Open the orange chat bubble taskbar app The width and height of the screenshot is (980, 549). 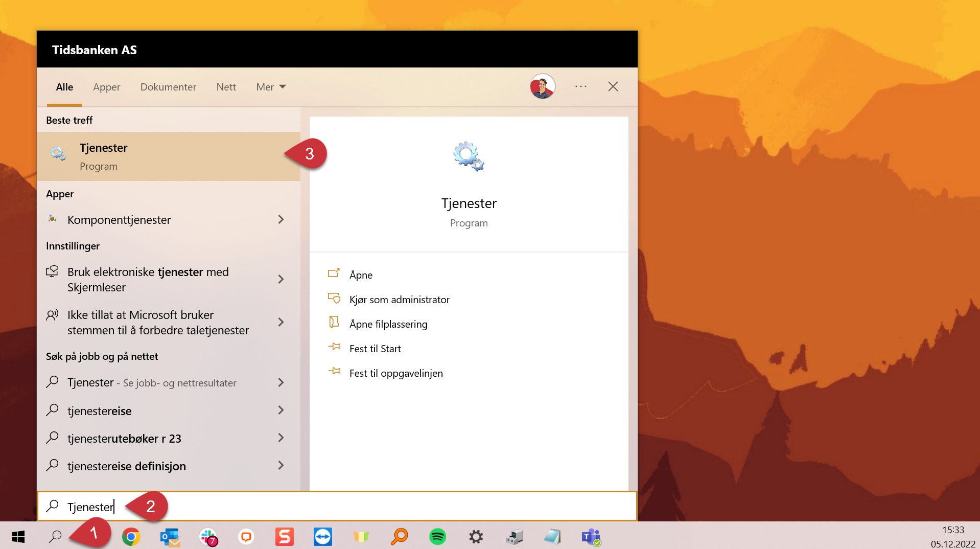246,537
